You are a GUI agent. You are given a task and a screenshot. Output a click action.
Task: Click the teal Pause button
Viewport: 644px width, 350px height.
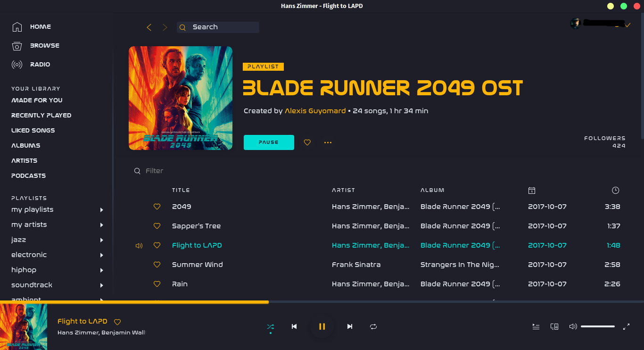(x=269, y=142)
